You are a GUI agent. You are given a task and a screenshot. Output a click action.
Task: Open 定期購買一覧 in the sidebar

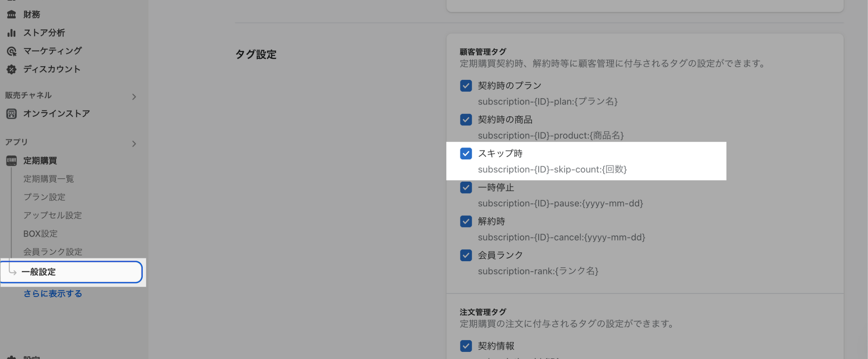[49, 179]
